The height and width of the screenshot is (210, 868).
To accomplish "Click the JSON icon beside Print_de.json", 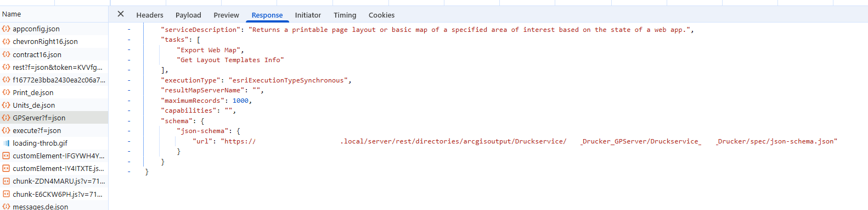I will pyautogui.click(x=6, y=92).
